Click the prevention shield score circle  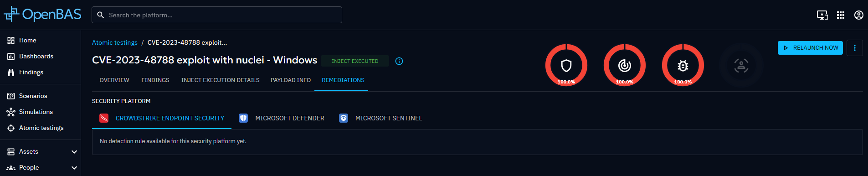click(x=566, y=65)
